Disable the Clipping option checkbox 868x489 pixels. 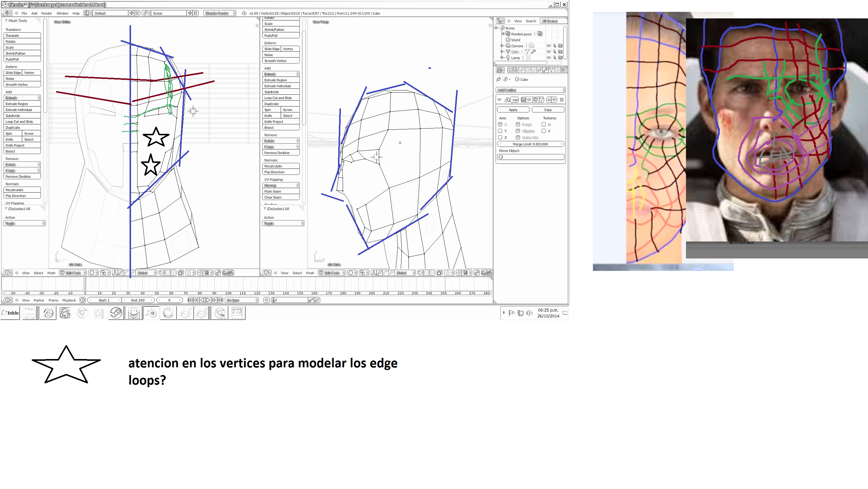pos(518,131)
